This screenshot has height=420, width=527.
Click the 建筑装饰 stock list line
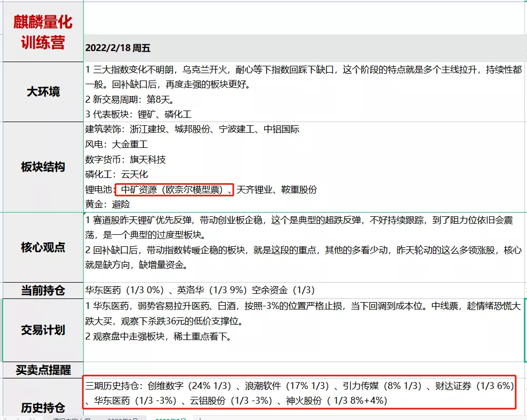point(192,129)
